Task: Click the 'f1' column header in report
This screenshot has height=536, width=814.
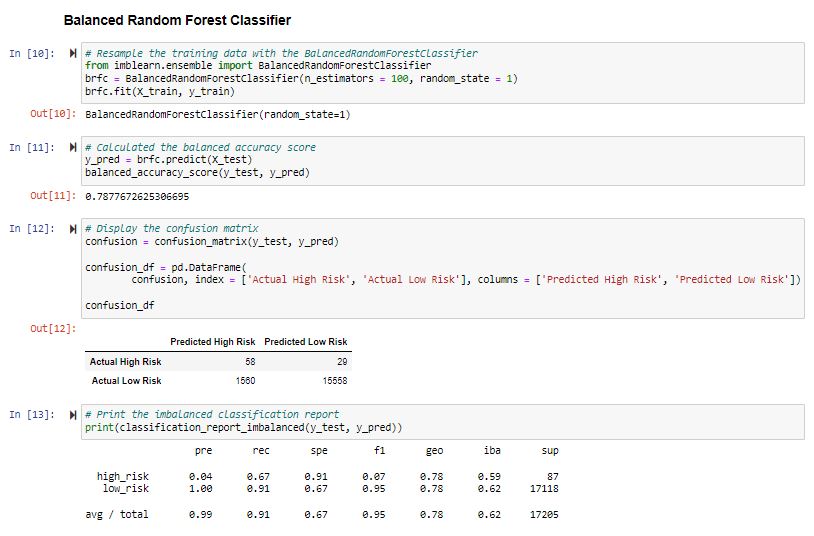Action: tap(379, 450)
